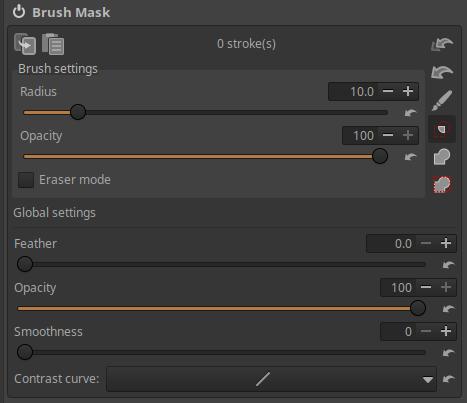This screenshot has width=467, height=403.
Task: Enable the Eraser mode checkbox
Action: 26,180
